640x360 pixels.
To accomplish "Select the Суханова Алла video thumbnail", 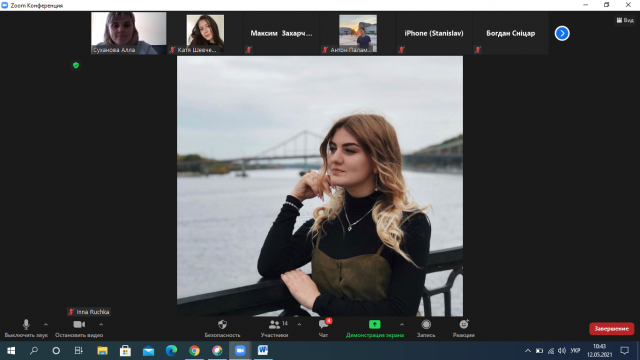I will [129, 33].
